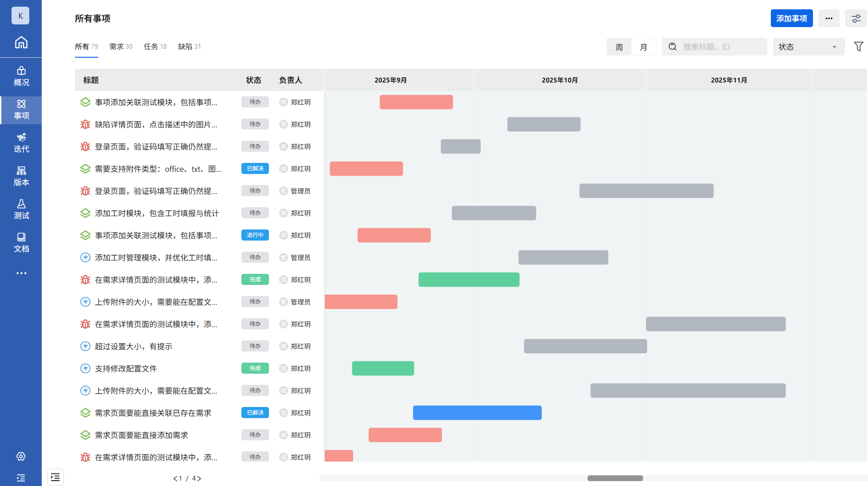Open sidebar settings gear icon
This screenshot has width=868, height=486.
pyautogui.click(x=21, y=456)
